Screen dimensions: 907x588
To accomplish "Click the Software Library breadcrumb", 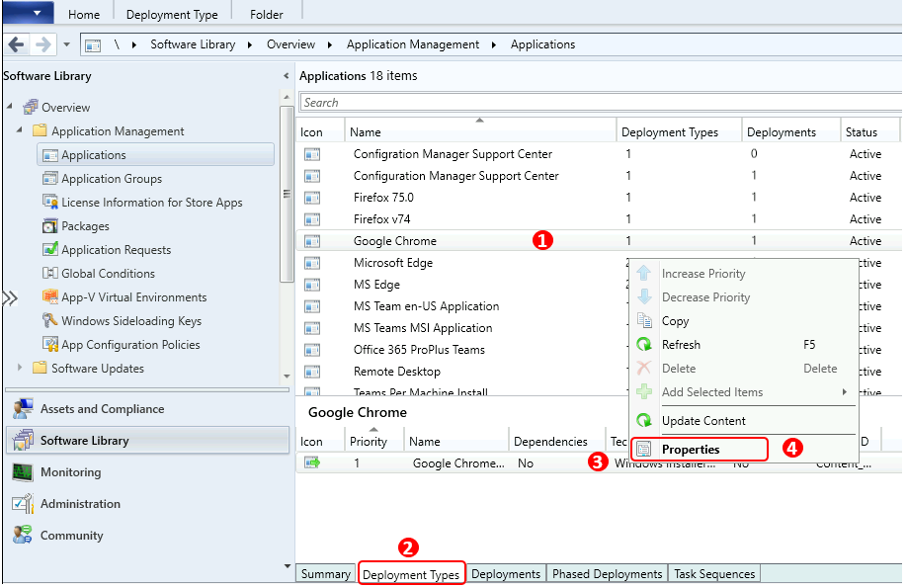I will pos(193,44).
